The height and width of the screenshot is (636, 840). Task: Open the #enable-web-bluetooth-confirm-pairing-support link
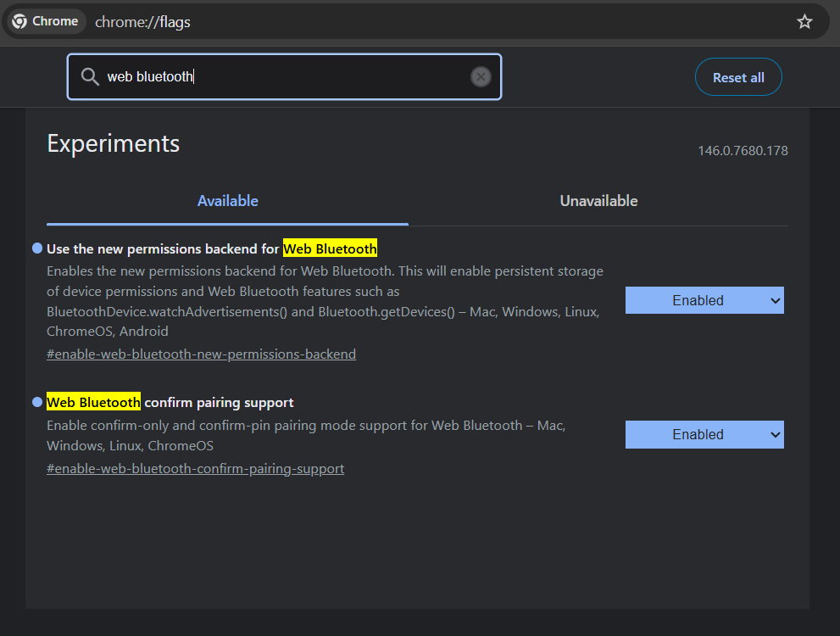point(196,469)
